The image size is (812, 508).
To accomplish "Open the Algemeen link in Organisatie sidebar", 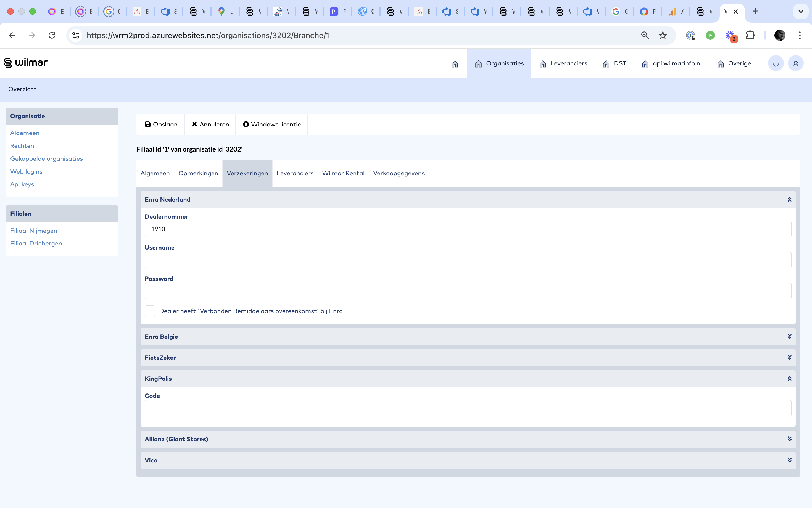I will pyautogui.click(x=25, y=133).
